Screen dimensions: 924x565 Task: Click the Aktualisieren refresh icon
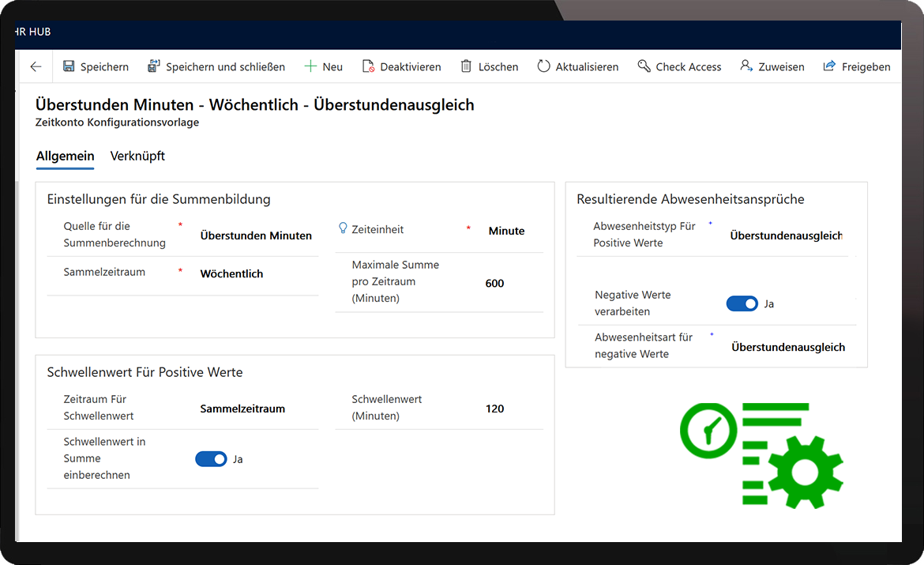pos(546,66)
